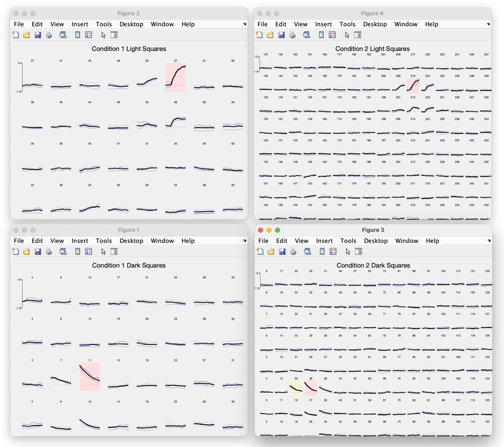
Task: Toggle Insert Legend in Figure 3 toolbar
Action: pos(333,251)
